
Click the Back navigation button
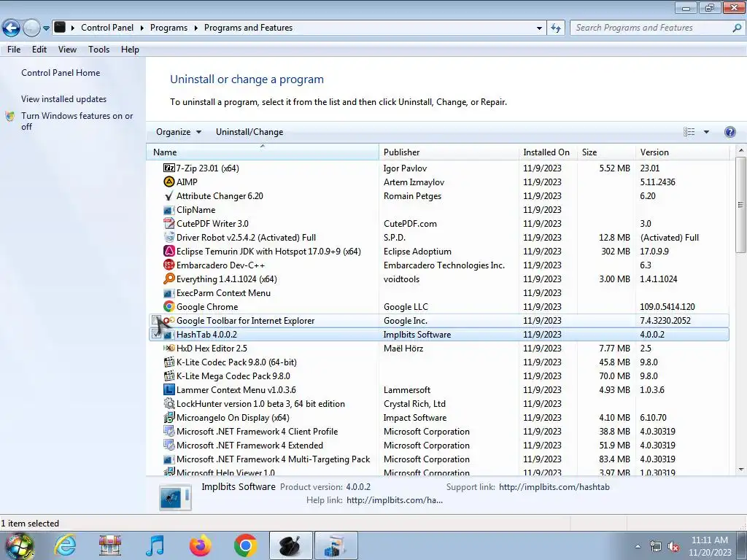pyautogui.click(x=12, y=28)
